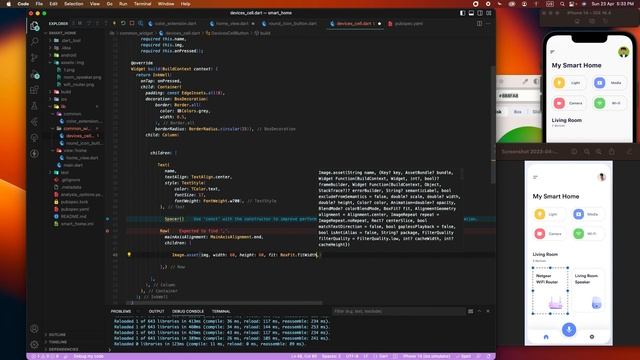The width and height of the screenshot is (640, 360).
Task: Click 'Debug my code' in status bar
Action: click(x=89, y=356)
